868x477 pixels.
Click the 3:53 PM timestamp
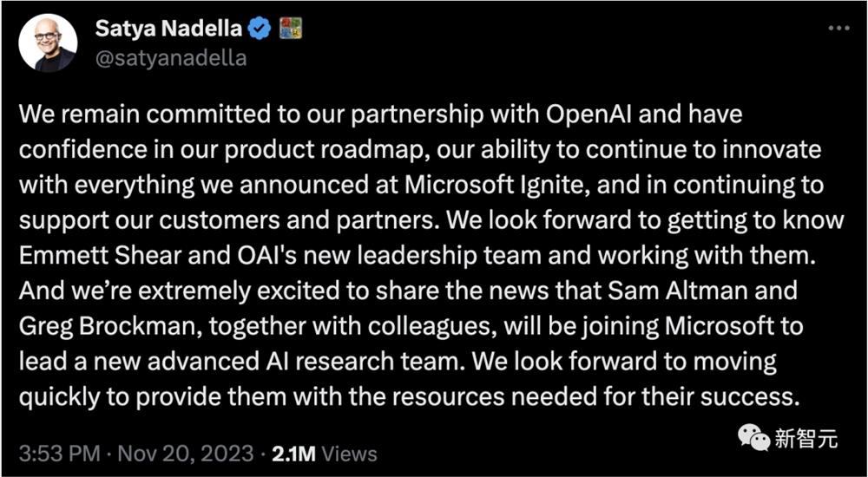(60, 454)
